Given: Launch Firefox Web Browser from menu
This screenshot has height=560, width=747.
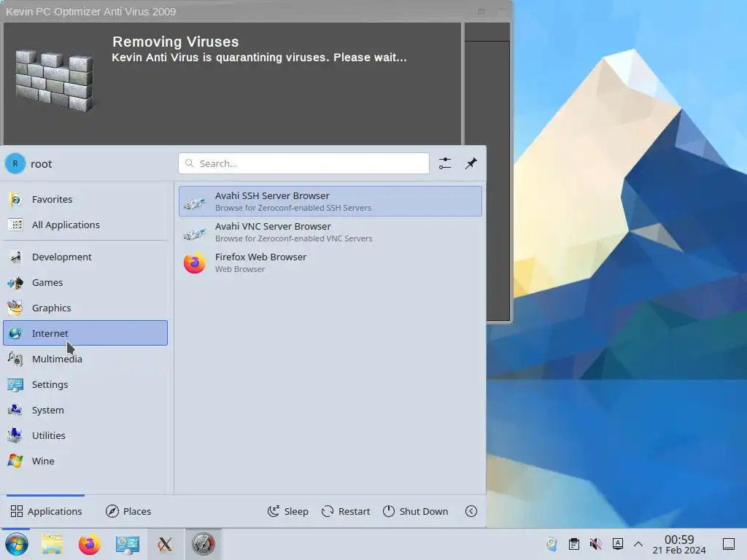Looking at the screenshot, I should [330, 262].
